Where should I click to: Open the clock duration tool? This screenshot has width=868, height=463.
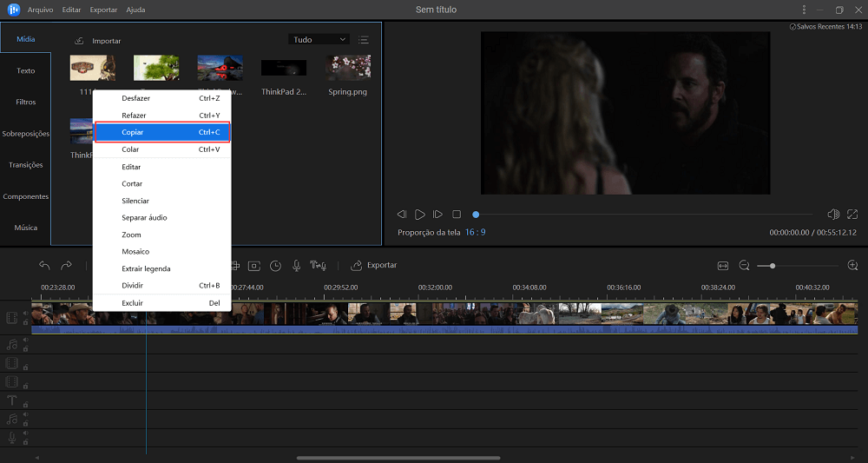tap(275, 266)
